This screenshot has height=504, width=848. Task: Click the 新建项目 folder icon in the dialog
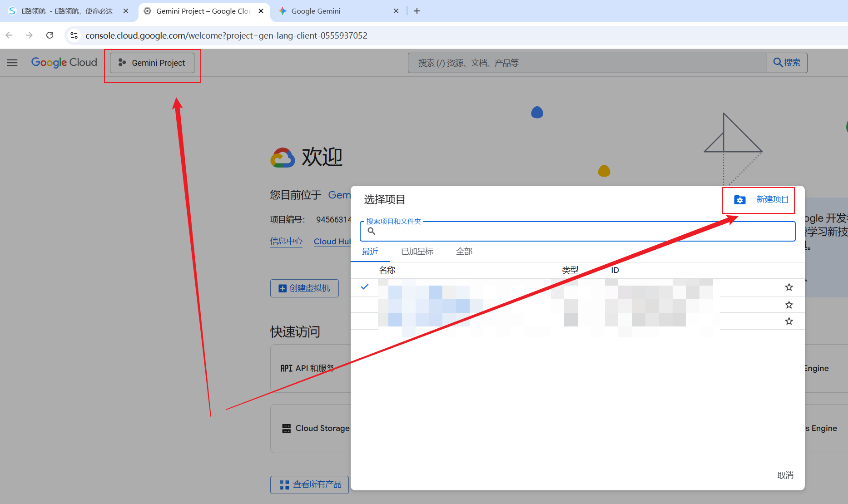(x=739, y=200)
